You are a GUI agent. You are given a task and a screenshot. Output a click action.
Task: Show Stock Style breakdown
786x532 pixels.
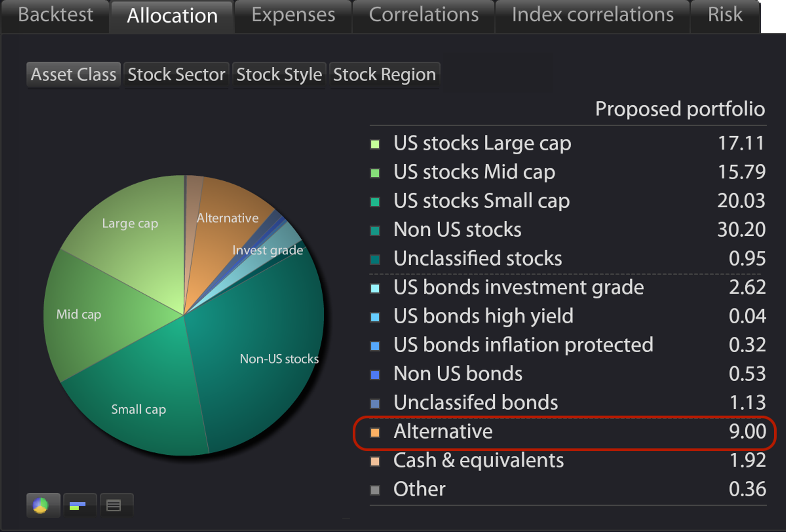279,75
